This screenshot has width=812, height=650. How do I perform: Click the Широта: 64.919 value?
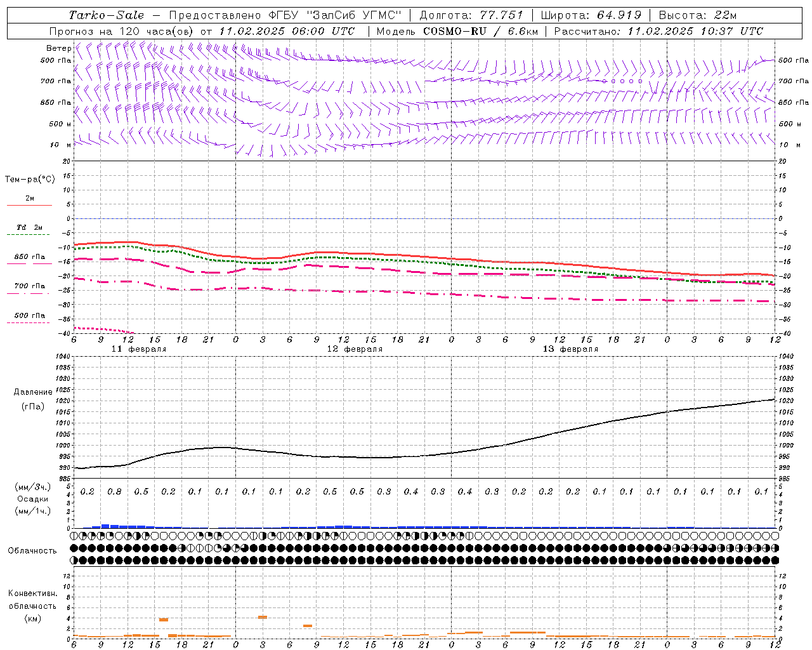[x=591, y=15]
